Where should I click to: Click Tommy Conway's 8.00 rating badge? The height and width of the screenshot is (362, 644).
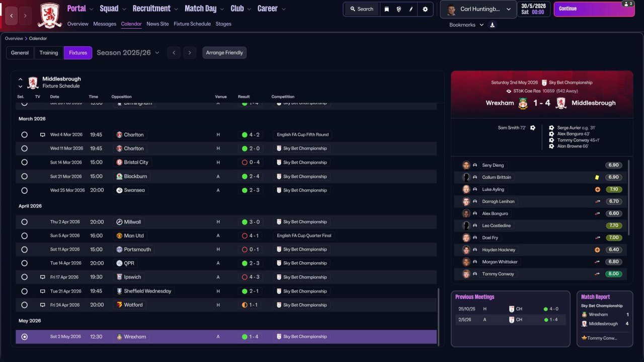coord(614,274)
